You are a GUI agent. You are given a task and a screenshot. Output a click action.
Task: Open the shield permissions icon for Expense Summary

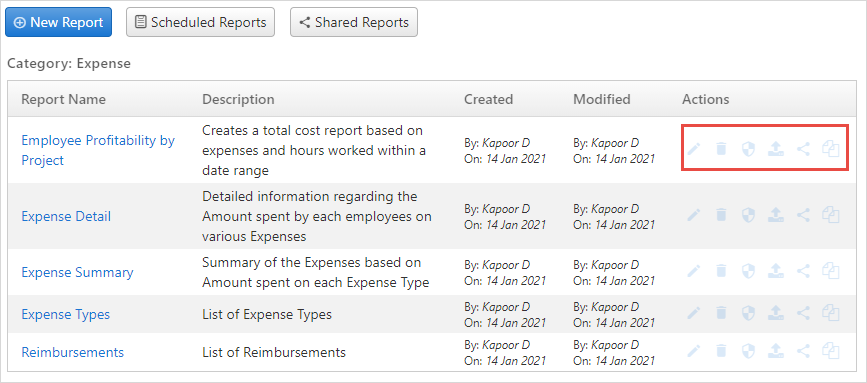(748, 271)
